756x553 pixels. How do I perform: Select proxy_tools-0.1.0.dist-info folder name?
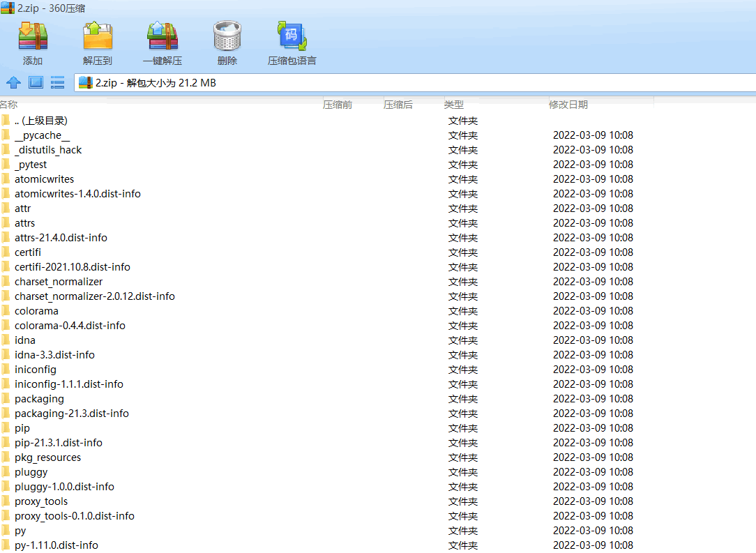click(x=74, y=516)
